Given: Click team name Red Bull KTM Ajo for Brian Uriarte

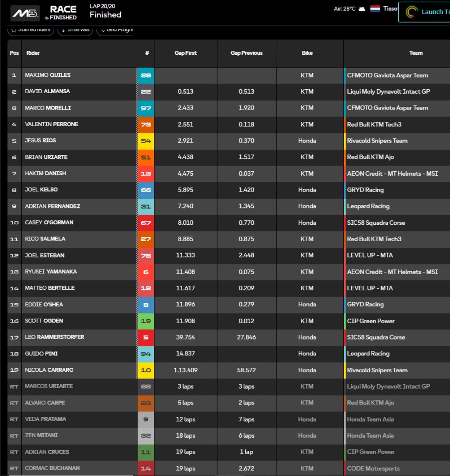Looking at the screenshot, I should click(x=370, y=157).
